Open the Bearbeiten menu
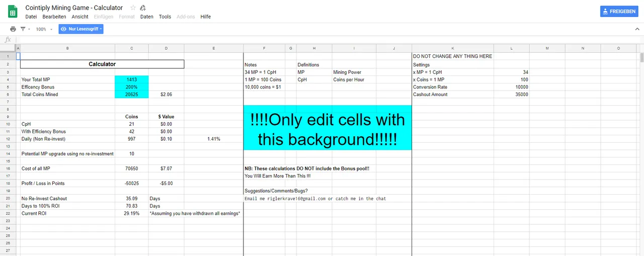The image size is (644, 256). tap(54, 17)
